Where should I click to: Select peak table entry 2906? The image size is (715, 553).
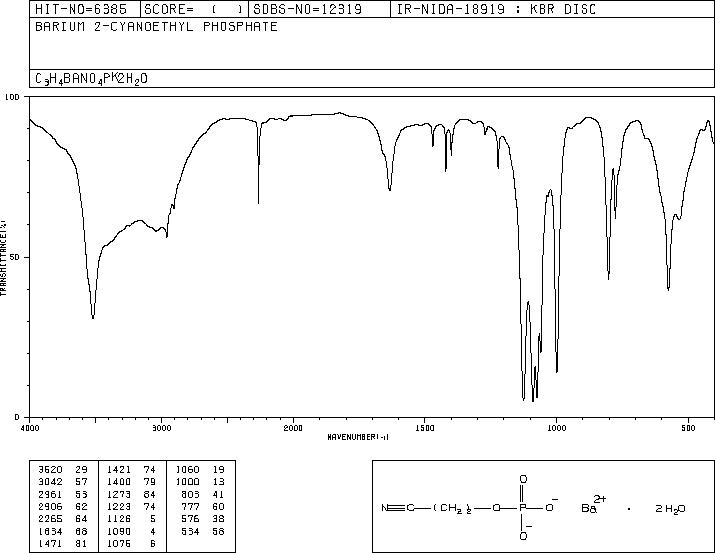click(63, 506)
